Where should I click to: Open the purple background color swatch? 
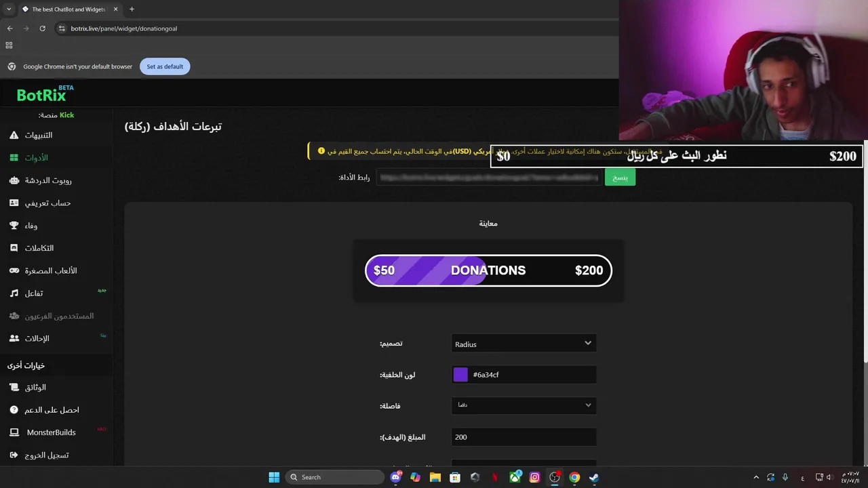pos(460,375)
